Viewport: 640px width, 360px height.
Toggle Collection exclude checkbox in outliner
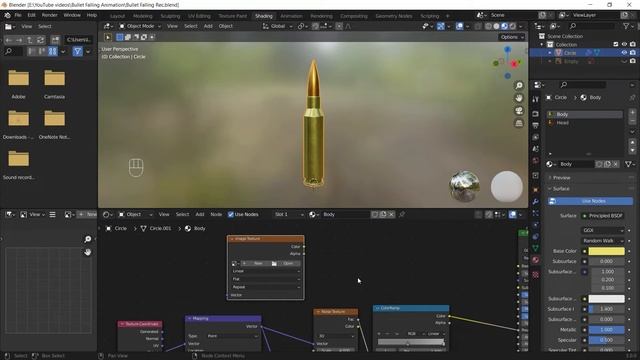(x=616, y=44)
